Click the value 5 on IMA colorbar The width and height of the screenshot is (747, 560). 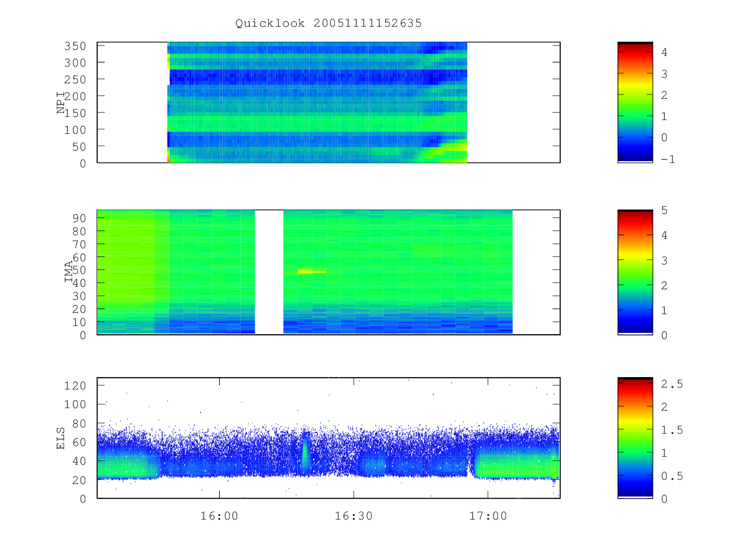[664, 210]
